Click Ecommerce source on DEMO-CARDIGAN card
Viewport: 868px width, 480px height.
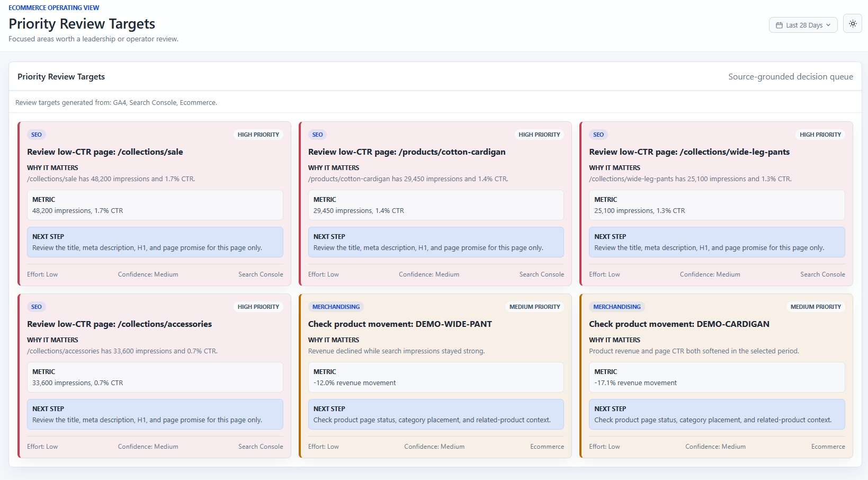coord(828,447)
